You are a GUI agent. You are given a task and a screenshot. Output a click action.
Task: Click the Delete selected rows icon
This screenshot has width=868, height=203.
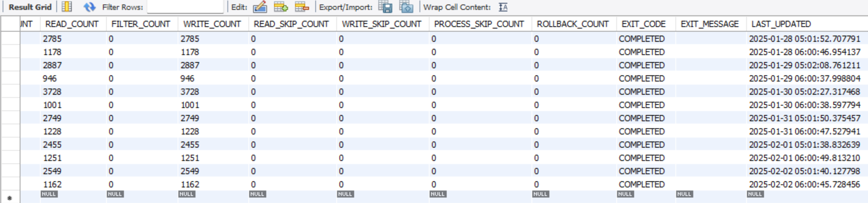click(302, 7)
